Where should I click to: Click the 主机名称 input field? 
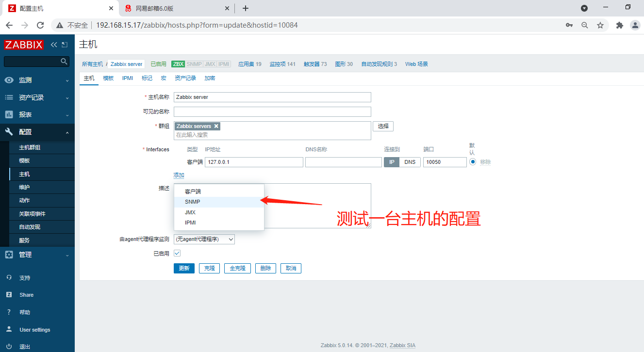272,97
